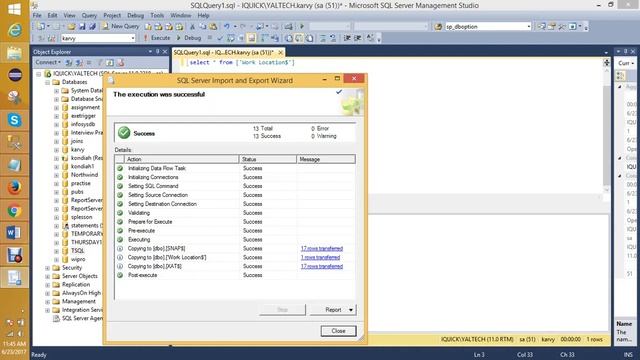640x360 pixels.
Task: Open the sp_dboption find combo box
Action: pyautogui.click(x=488, y=27)
